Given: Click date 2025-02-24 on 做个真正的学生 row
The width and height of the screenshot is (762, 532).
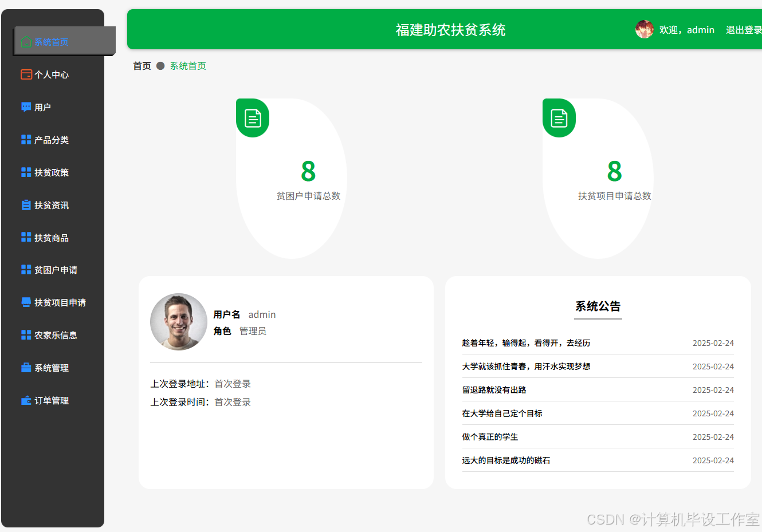Looking at the screenshot, I should (713, 437).
